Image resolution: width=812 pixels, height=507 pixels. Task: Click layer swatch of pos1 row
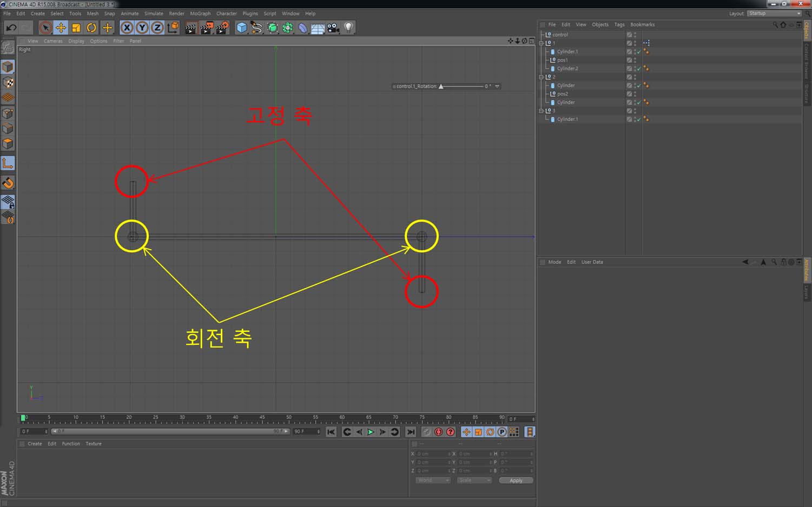(629, 60)
